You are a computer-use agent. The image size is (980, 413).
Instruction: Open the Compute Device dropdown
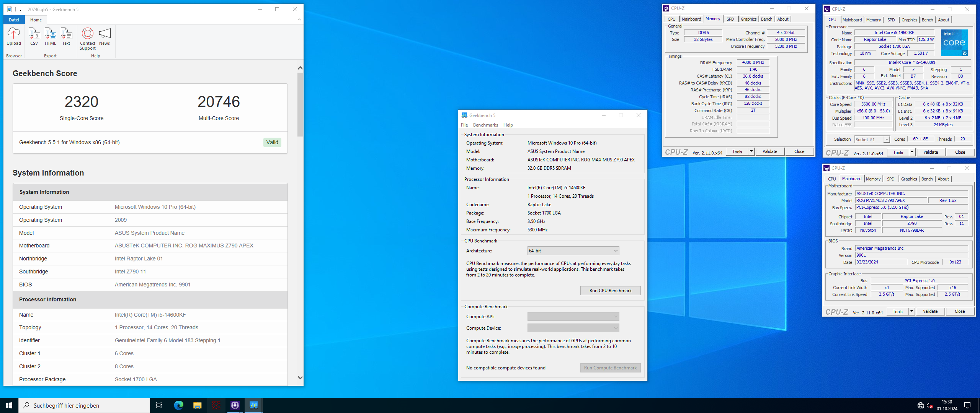(573, 328)
